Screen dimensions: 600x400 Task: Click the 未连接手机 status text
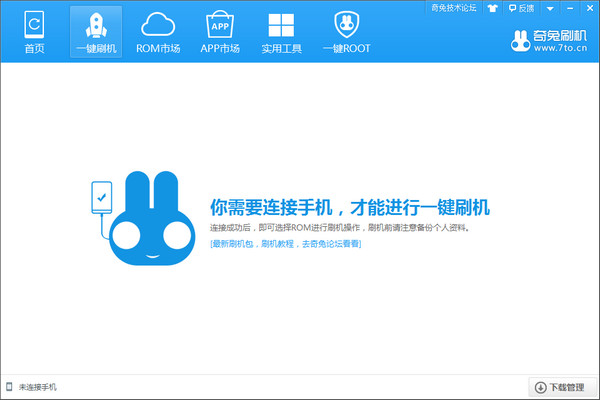[x=38, y=387]
